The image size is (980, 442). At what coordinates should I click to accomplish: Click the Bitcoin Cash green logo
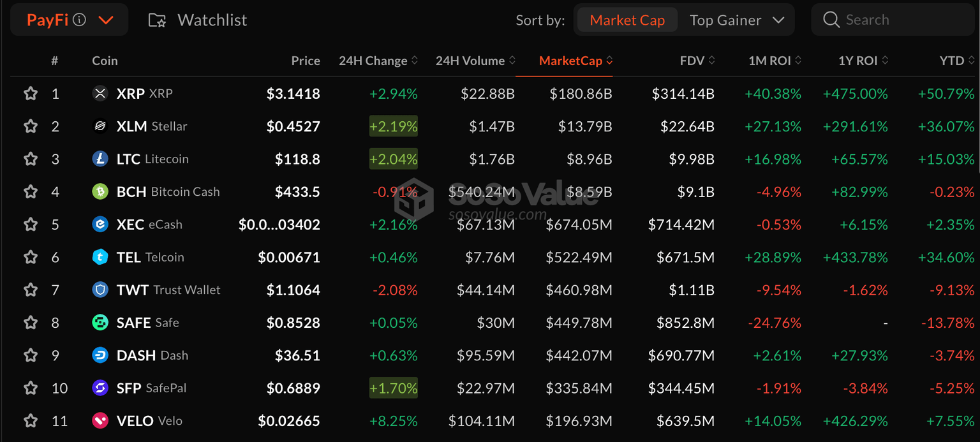tap(100, 191)
